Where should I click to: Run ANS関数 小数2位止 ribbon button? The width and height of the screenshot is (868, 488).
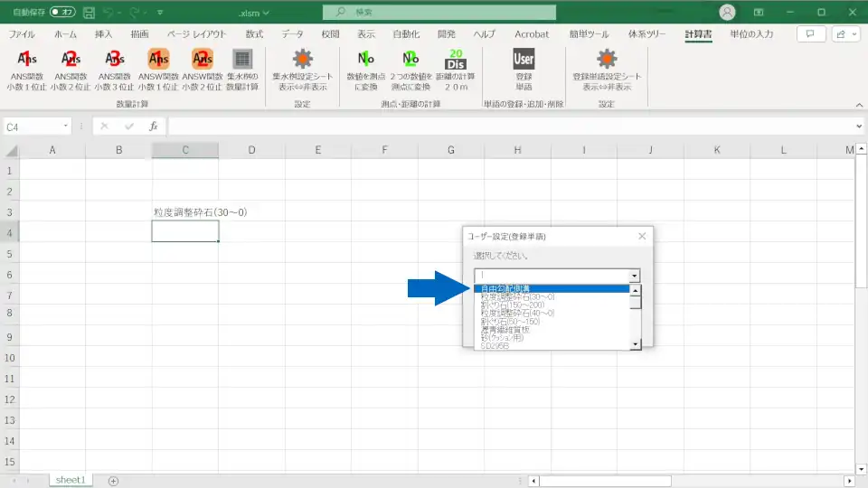[71, 70]
